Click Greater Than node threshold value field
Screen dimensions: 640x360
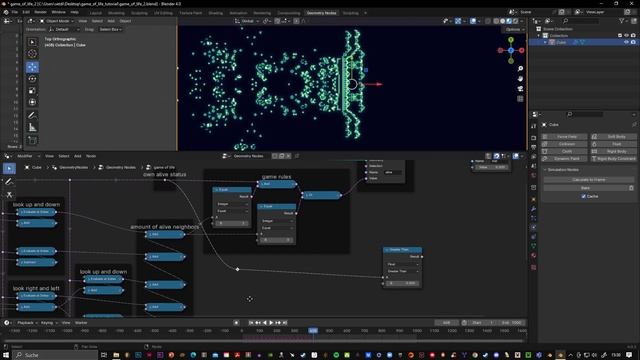(402, 283)
